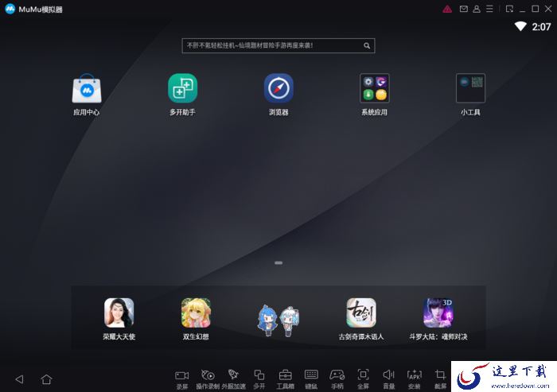Open the 工具箱 toolbox
Viewport: 557px width, 392px height.
point(285,378)
